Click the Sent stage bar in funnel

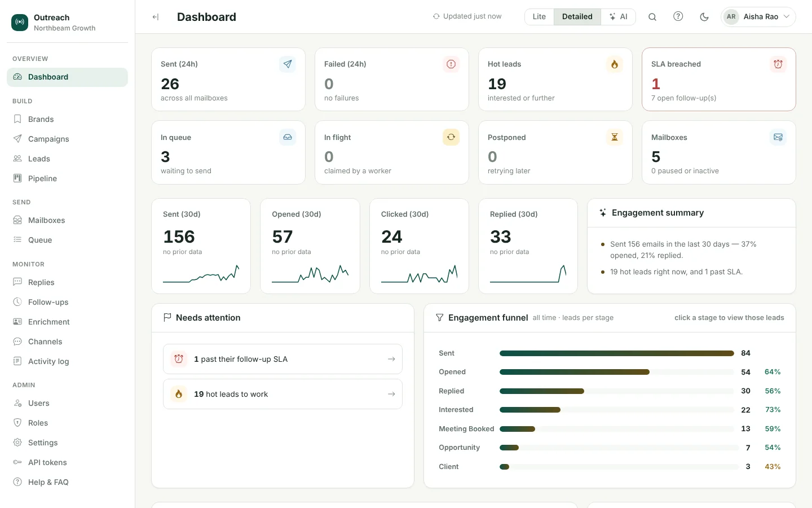pos(617,353)
